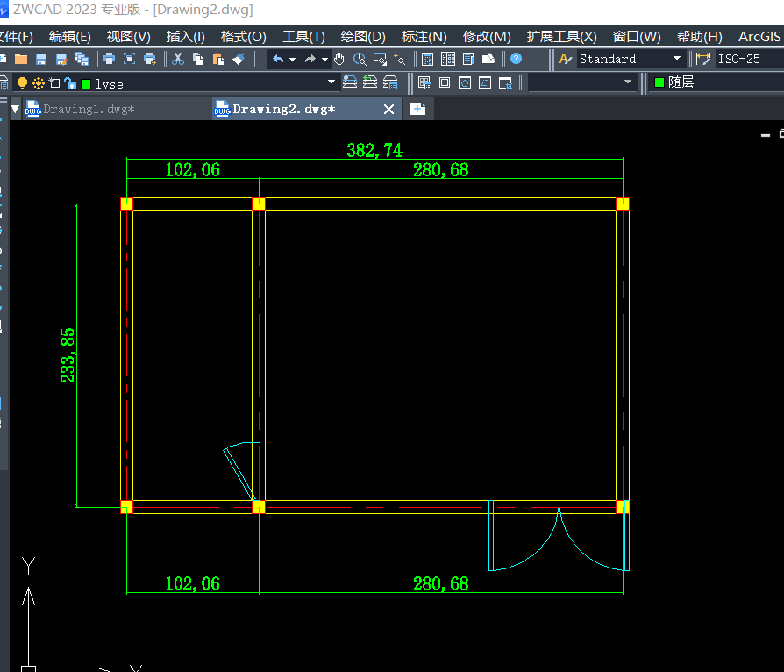
Task: Open the 编辑(E) menu
Action: (70, 37)
